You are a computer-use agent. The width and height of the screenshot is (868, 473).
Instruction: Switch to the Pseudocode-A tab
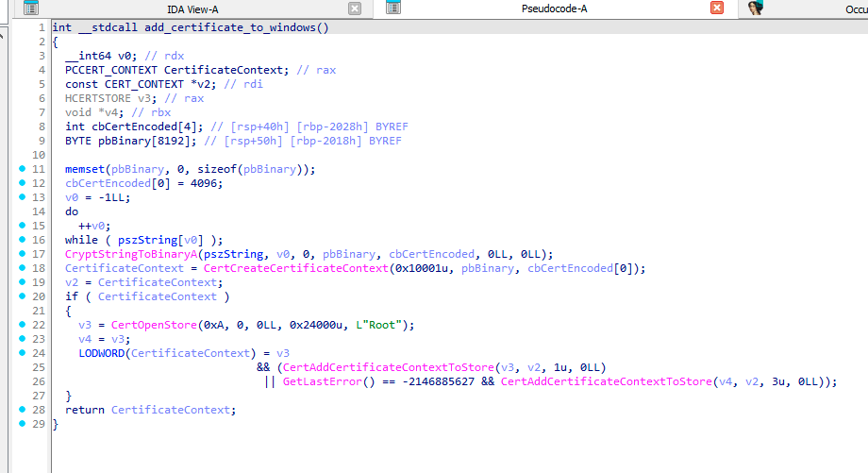(554, 8)
